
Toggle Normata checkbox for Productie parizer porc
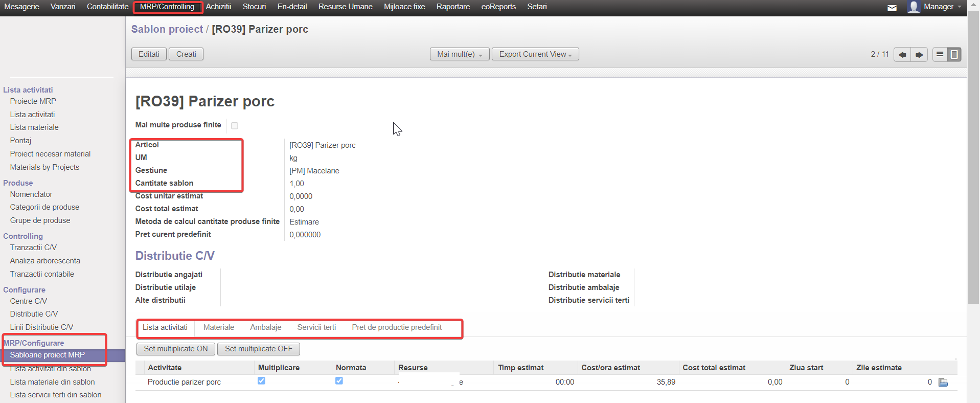tap(339, 381)
